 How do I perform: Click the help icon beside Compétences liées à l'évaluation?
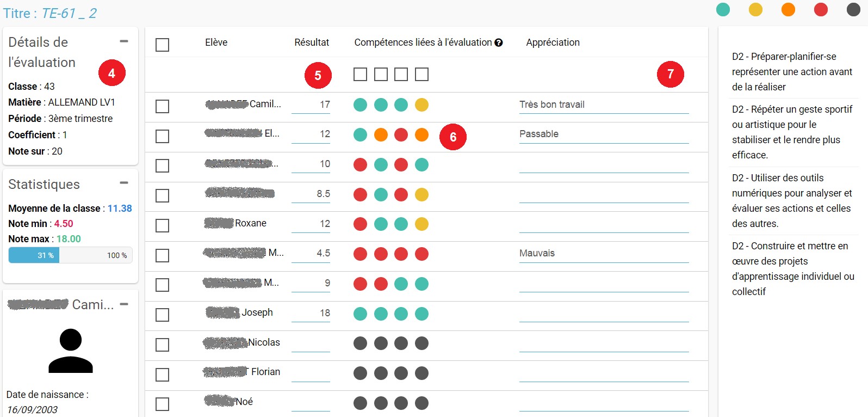(499, 42)
